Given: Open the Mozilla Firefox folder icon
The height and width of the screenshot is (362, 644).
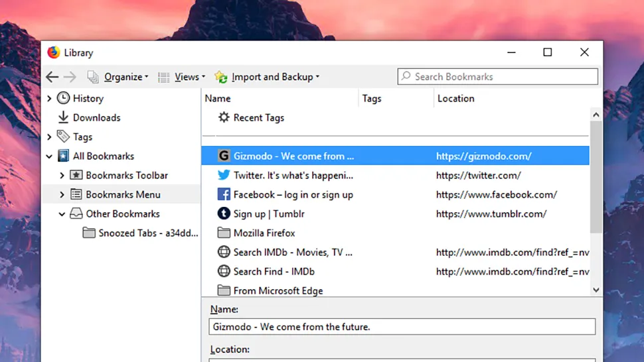Looking at the screenshot, I should tap(224, 233).
